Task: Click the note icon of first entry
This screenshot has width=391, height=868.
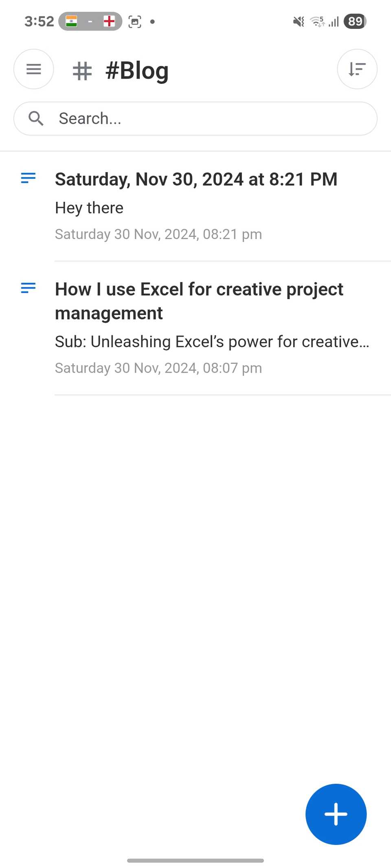Action: (x=28, y=178)
